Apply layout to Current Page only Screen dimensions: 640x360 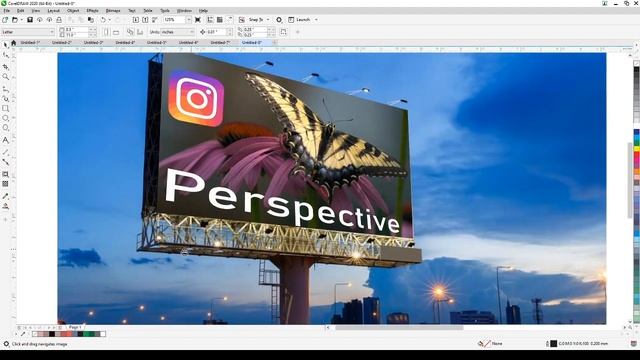pos(140,32)
